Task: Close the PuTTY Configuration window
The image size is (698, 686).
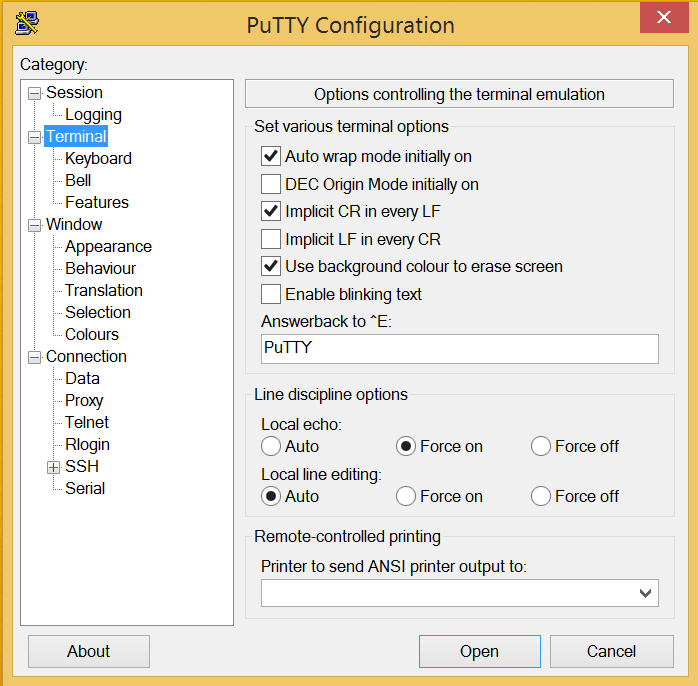Action: (x=664, y=17)
